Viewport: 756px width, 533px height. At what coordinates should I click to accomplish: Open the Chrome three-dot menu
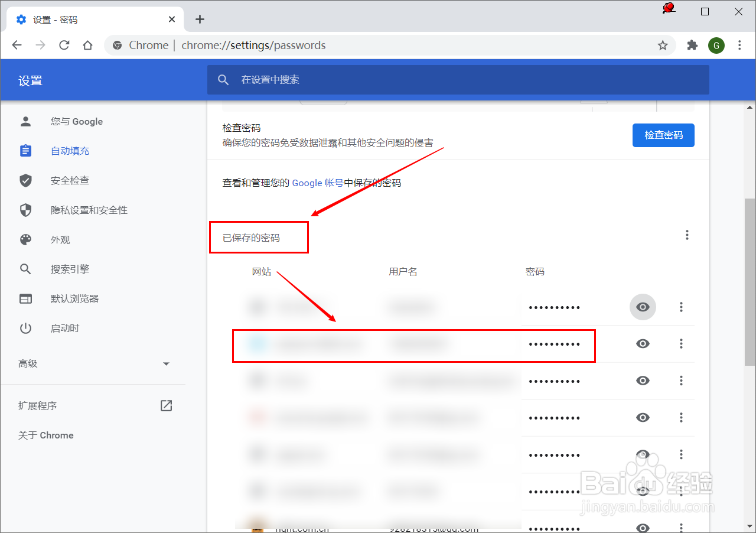tap(739, 45)
